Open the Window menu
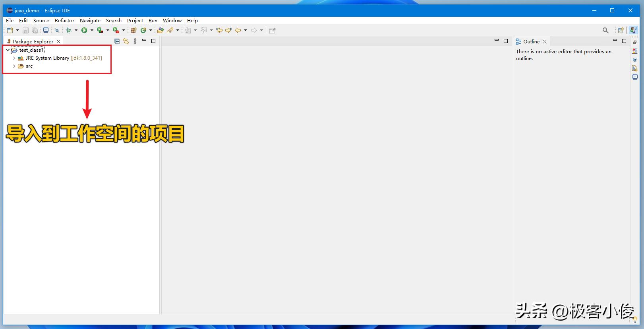The width and height of the screenshot is (644, 329). 172,21
